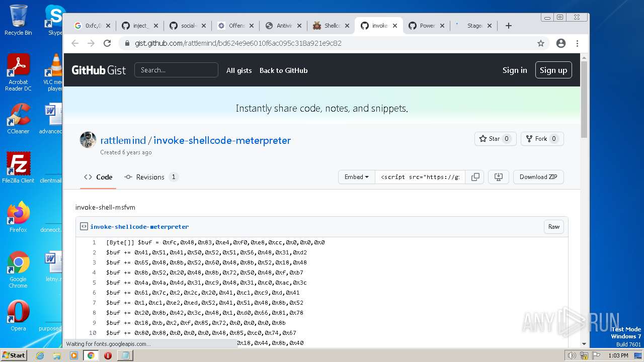Click the scrollbar down arrow
The image size is (644, 362).
(584, 344)
